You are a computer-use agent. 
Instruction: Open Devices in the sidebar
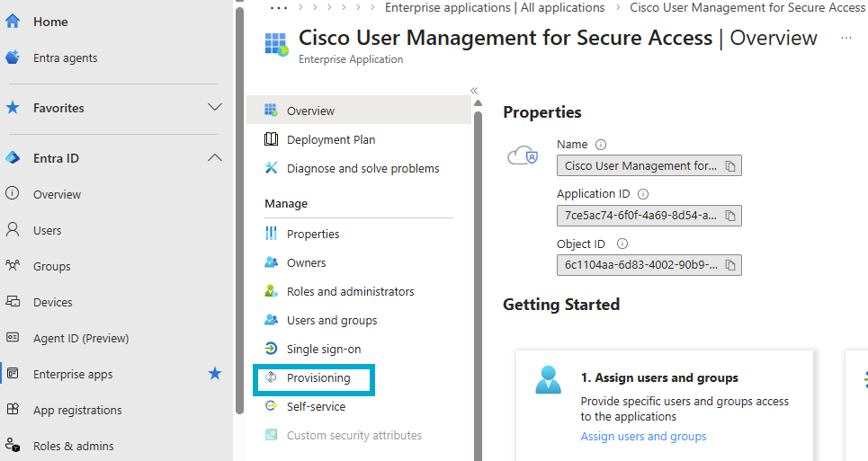[52, 302]
